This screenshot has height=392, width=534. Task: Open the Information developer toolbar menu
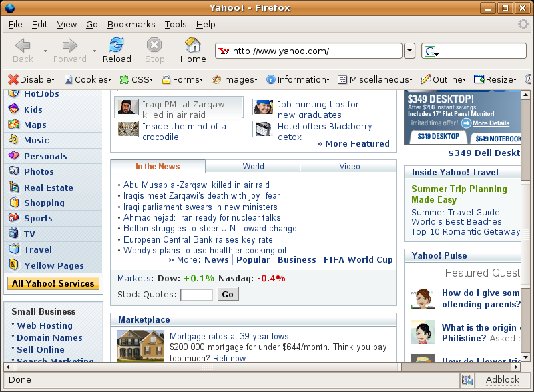point(298,79)
